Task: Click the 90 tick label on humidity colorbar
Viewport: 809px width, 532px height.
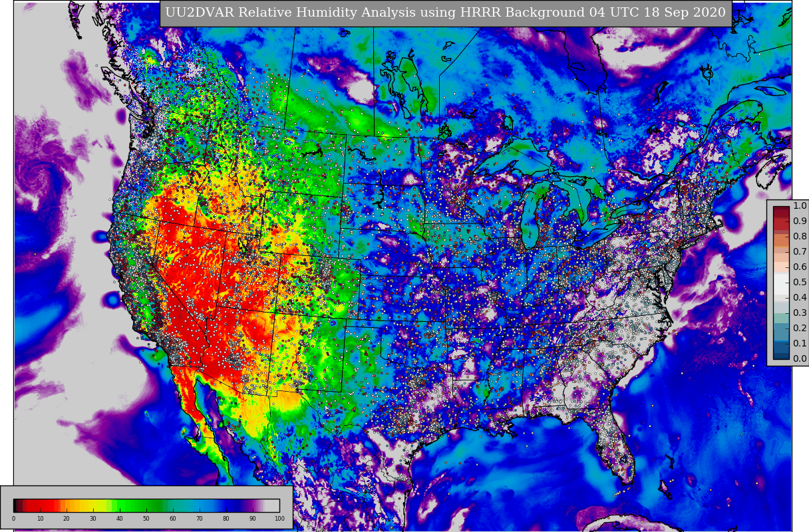Action: point(253,519)
